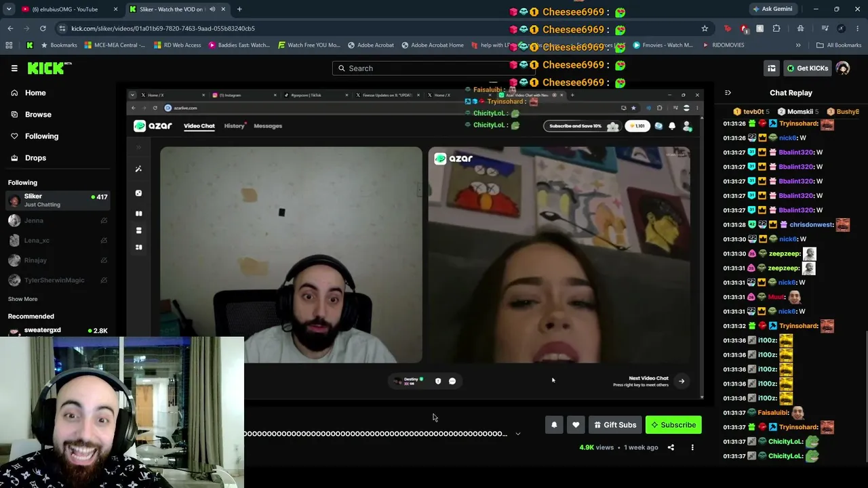
Task: Open the Watch Free YOU Mo... bookmark
Action: [309, 45]
